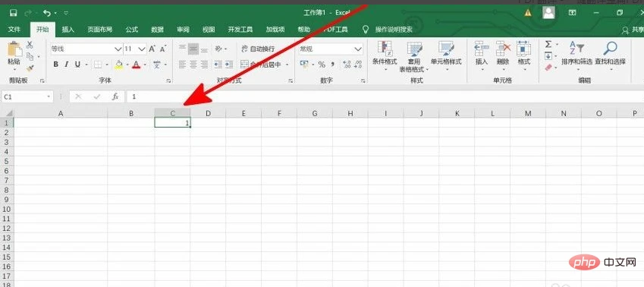Toggle Italic formatting
The image size is (644, 287).
67,65
